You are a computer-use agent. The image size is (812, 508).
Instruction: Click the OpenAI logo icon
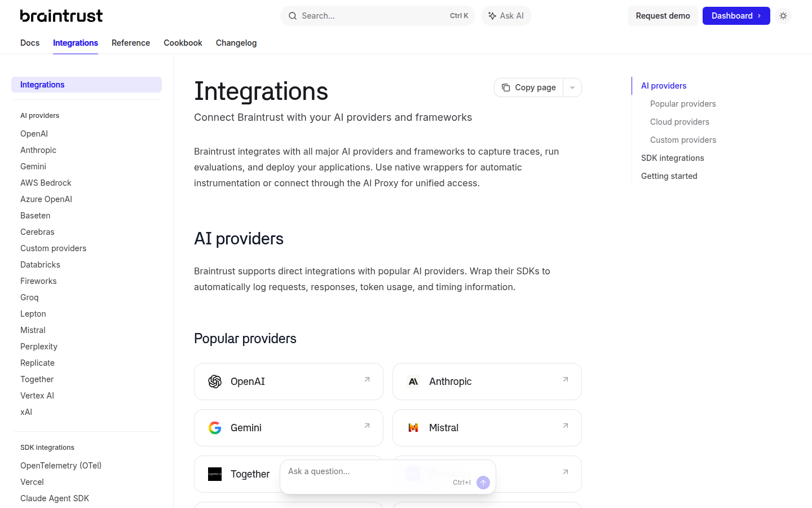point(215,382)
